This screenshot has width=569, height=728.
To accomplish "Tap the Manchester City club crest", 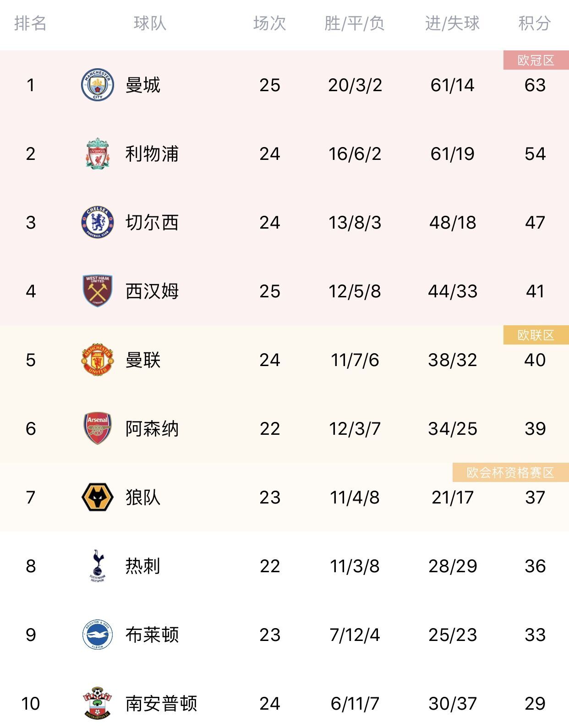I will click(97, 85).
